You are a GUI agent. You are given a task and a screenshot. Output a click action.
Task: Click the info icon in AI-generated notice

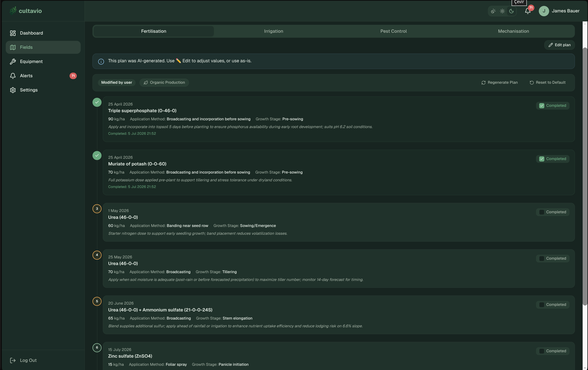[x=101, y=62]
